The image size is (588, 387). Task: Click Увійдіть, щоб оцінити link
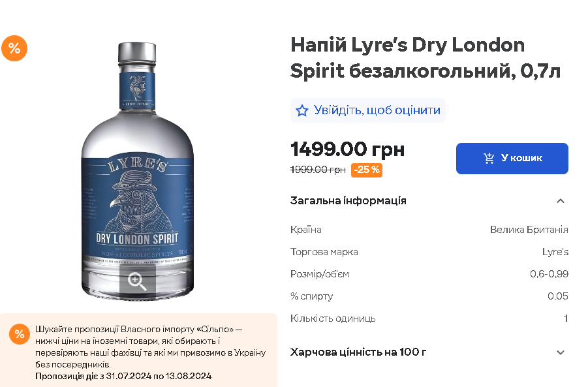pos(377,110)
